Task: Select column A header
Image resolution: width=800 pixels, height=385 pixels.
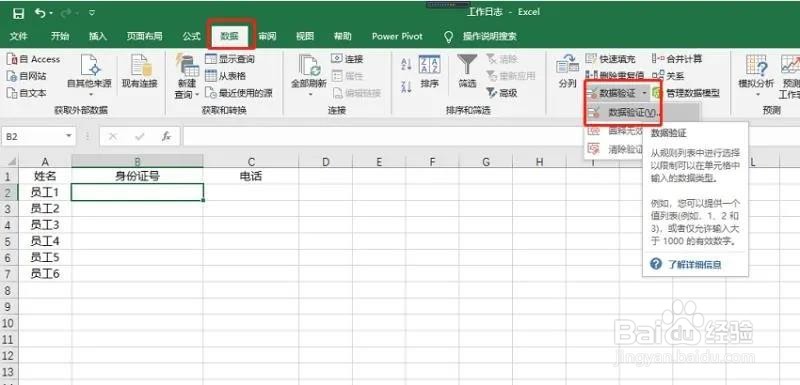Action: (x=45, y=162)
